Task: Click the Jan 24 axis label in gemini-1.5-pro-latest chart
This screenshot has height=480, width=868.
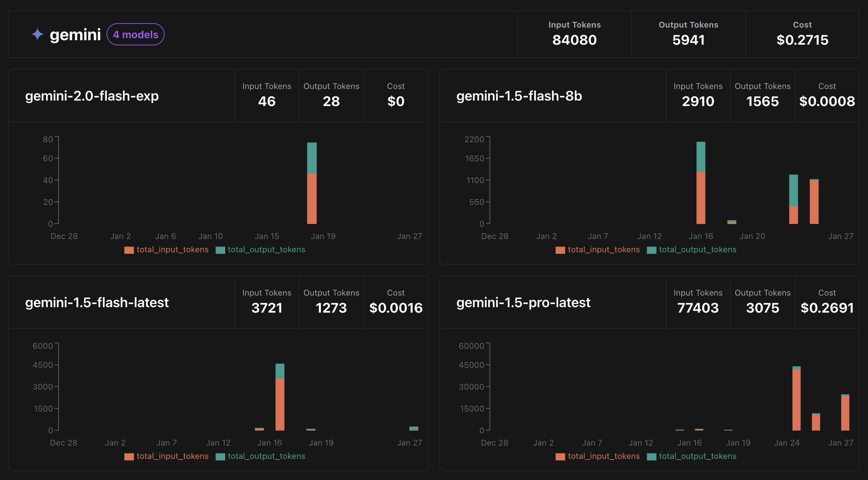Action: pyautogui.click(x=787, y=443)
